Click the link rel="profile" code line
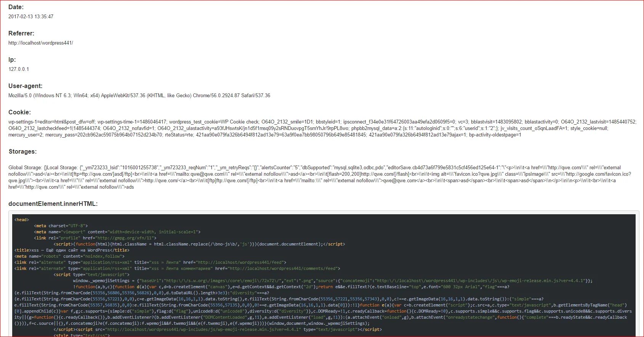The height and width of the screenshot is (337, 644). (95, 238)
